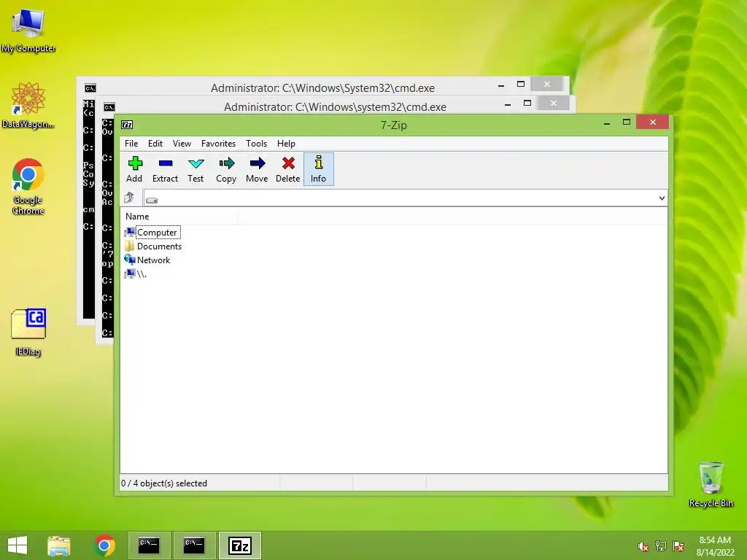
Task: Minimize the back System32\cmd.exe window
Action: tap(501, 85)
